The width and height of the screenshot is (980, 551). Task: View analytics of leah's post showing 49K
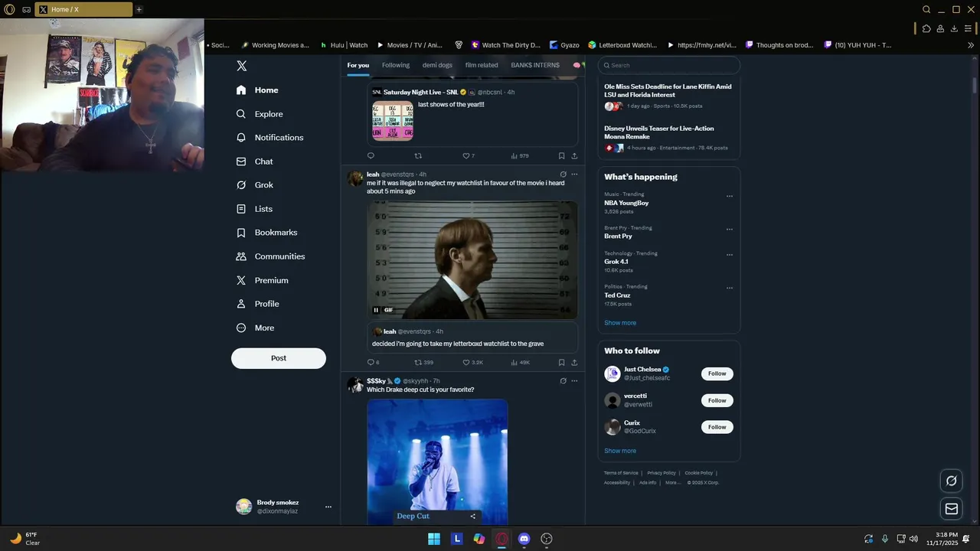pyautogui.click(x=519, y=363)
